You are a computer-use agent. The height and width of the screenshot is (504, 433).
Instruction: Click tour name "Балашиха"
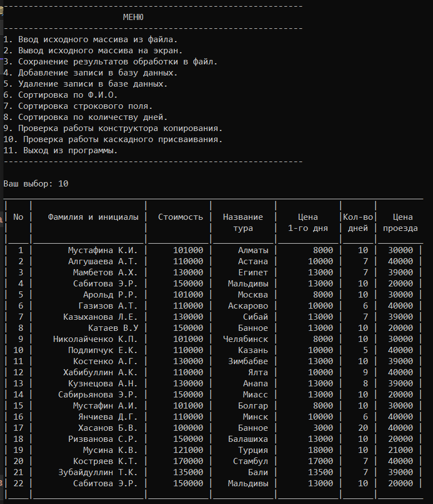pyautogui.click(x=248, y=439)
